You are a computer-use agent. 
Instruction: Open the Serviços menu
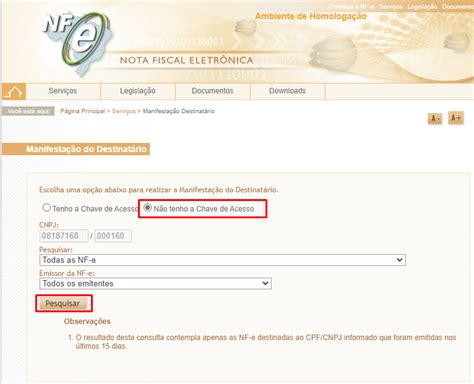pyautogui.click(x=63, y=91)
